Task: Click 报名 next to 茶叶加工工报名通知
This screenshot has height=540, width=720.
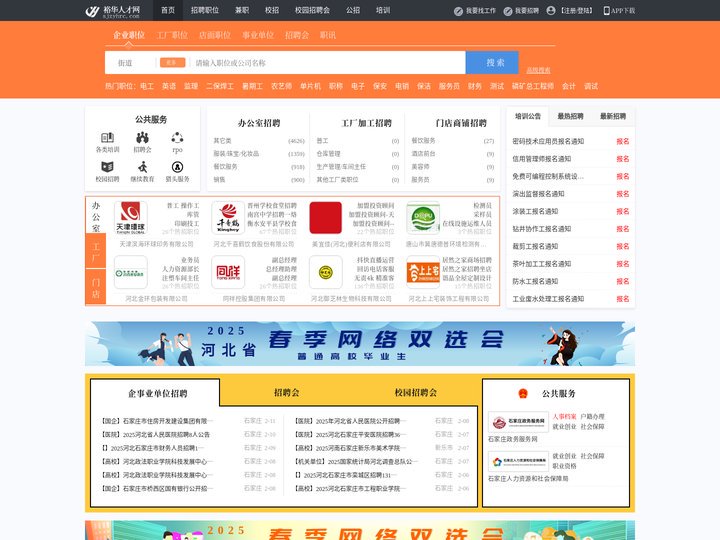Action: point(623,264)
